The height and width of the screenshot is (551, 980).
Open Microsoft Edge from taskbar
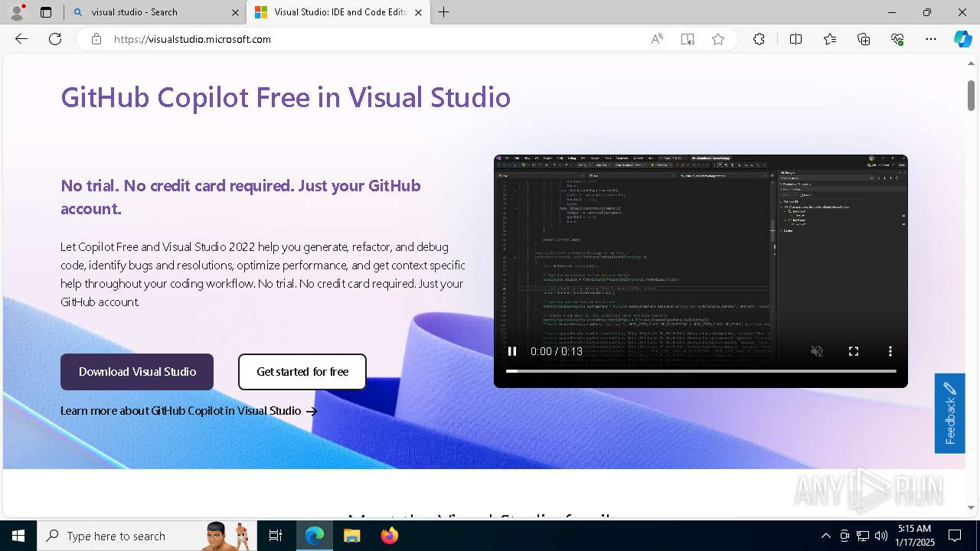click(315, 536)
